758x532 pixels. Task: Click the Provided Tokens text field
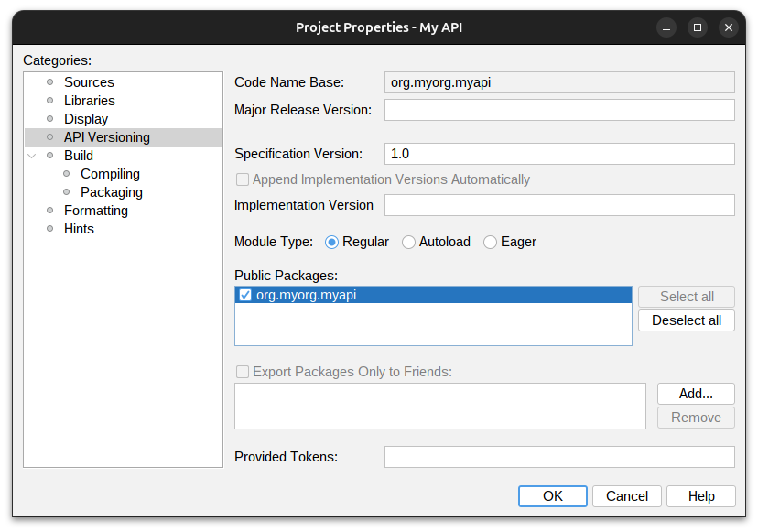(x=558, y=457)
